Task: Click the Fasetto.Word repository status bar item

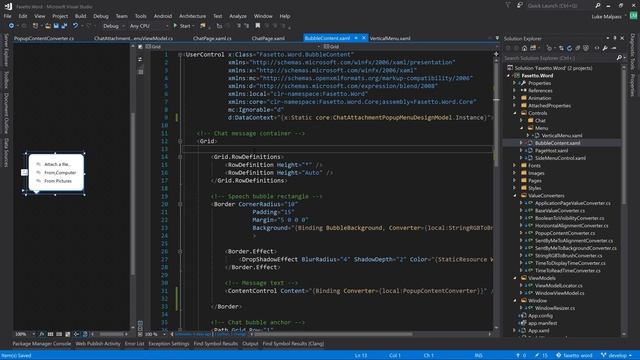Action: click(574, 356)
